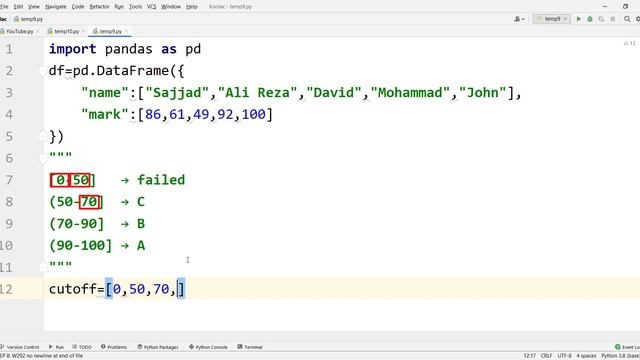Close the temp10.py tab
640x360 pixels.
point(83,31)
